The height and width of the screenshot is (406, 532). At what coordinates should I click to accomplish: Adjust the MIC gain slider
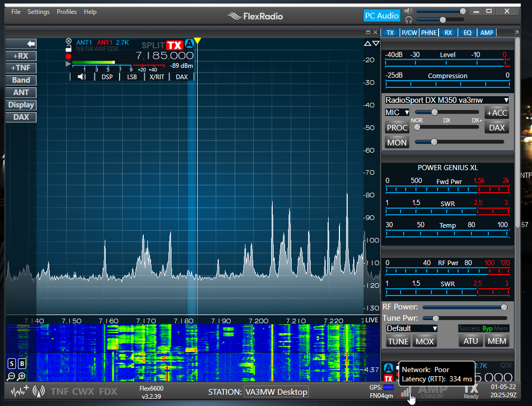coord(447,112)
